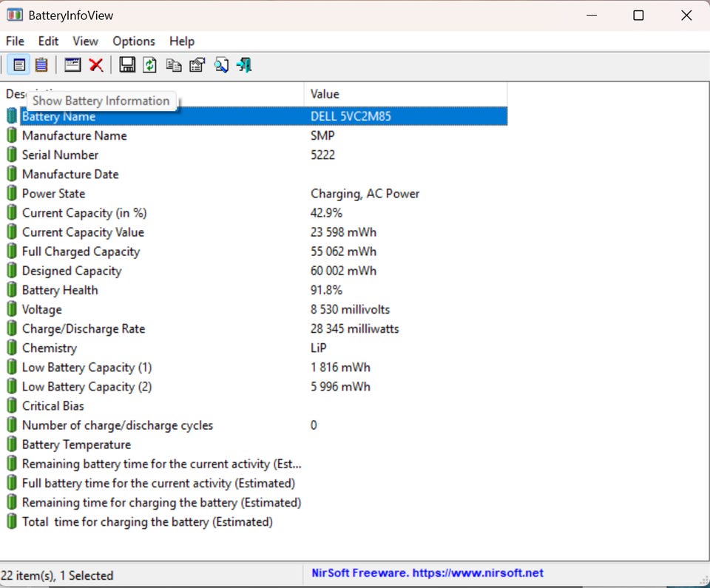Open the Options menu

click(134, 41)
